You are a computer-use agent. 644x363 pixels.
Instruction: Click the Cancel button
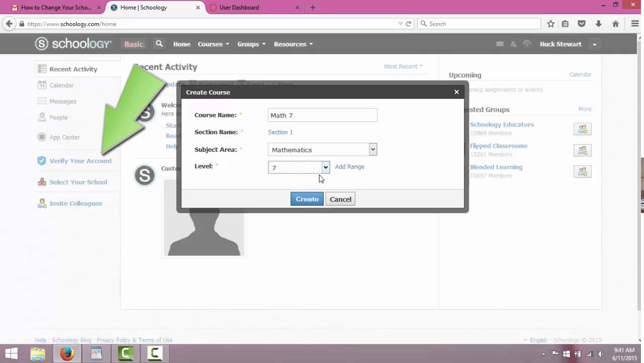[341, 199]
